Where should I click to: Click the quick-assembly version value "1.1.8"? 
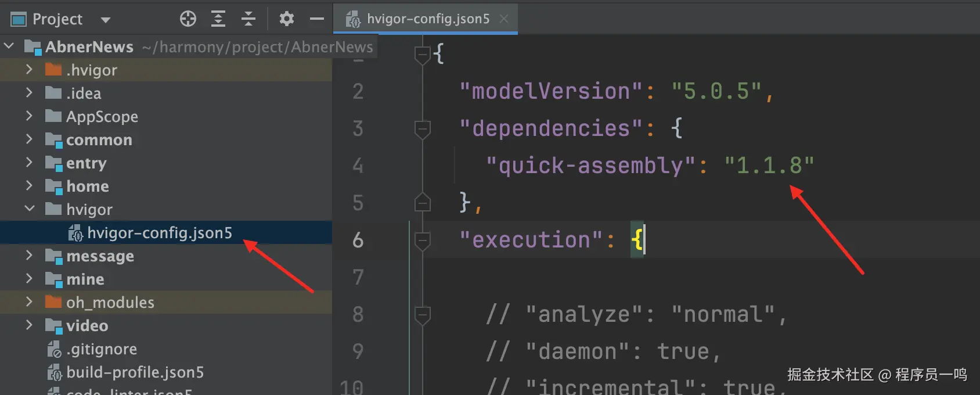[x=769, y=166]
